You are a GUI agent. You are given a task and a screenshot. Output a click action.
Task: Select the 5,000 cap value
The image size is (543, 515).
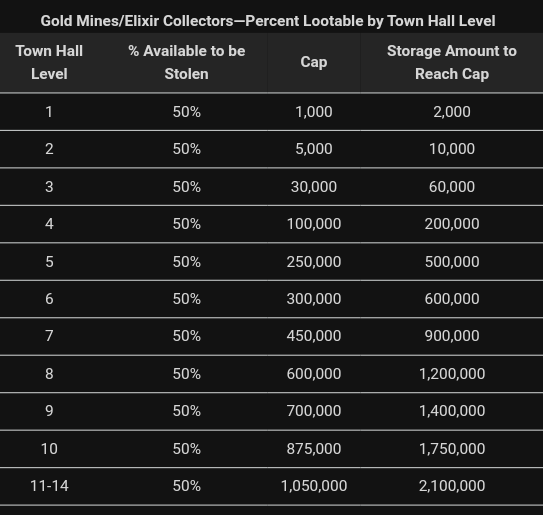tap(314, 149)
